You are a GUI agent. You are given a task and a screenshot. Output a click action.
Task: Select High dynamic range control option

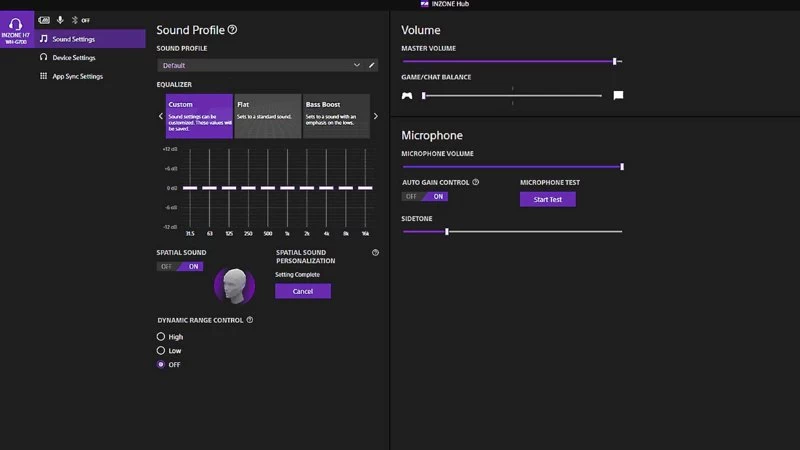coord(161,337)
